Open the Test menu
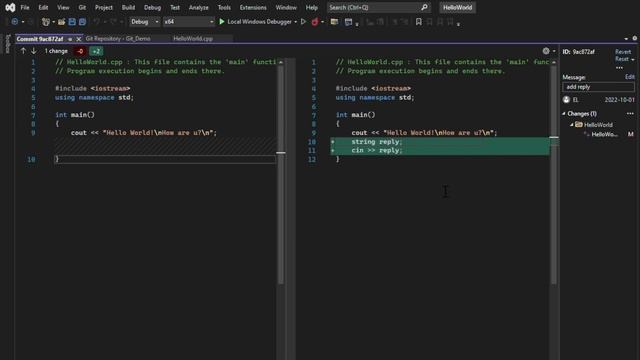 tap(175, 7)
